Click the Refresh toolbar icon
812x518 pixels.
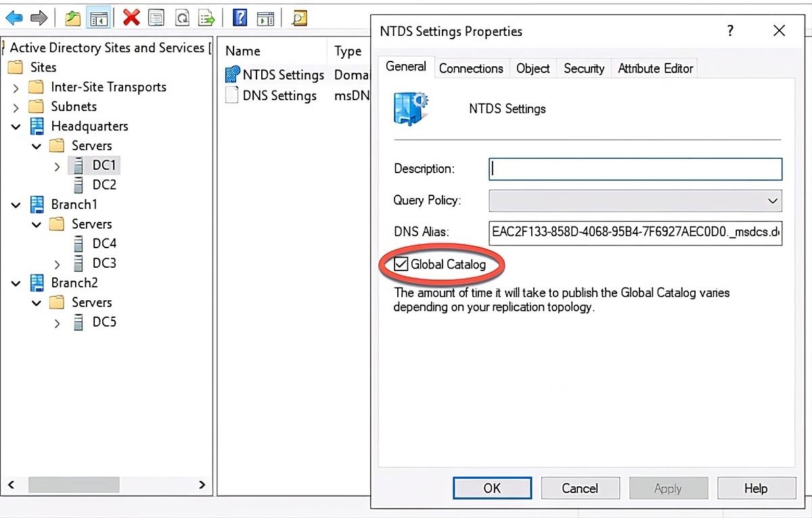tap(183, 17)
